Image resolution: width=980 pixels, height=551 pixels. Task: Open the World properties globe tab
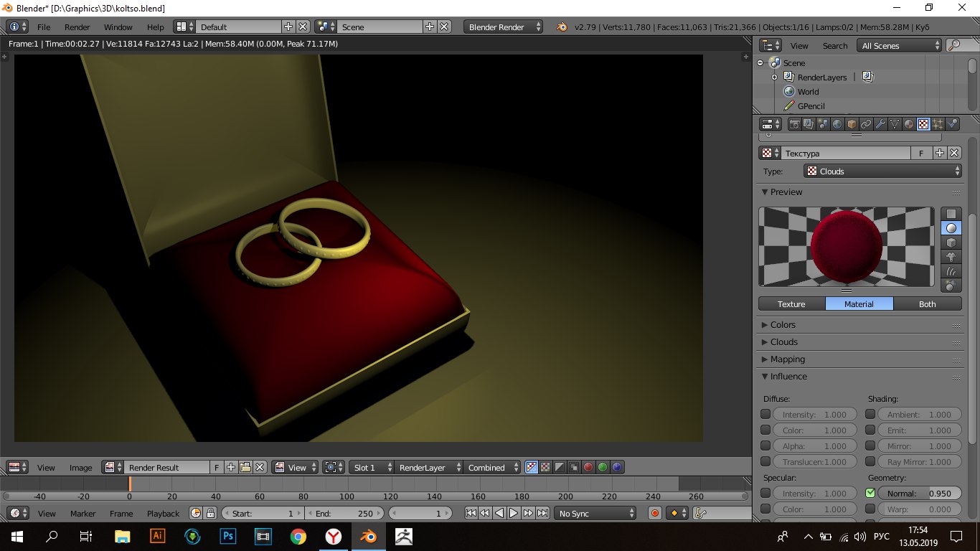[x=837, y=124]
